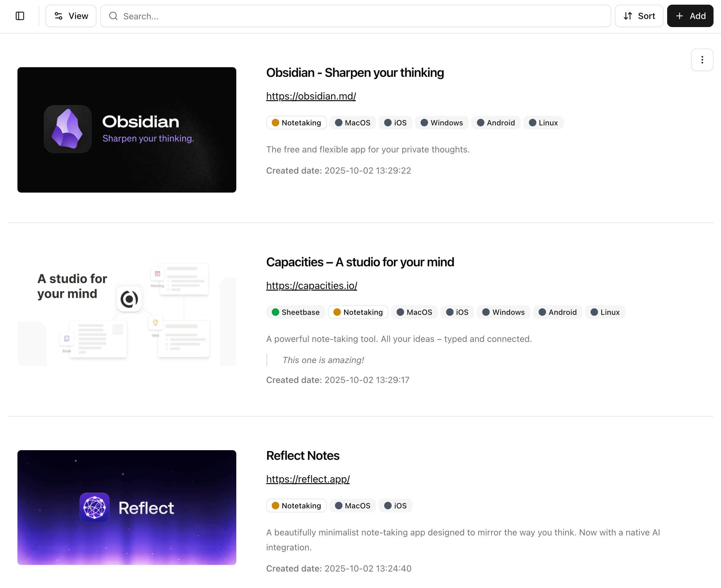Select the MacOS tag on Reflect Notes
This screenshot has height=588, width=721.
pyautogui.click(x=352, y=505)
